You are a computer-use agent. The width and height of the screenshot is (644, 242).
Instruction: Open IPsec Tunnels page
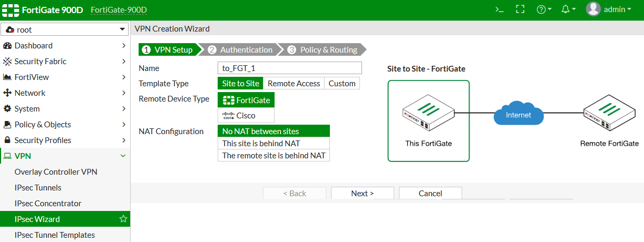38,188
